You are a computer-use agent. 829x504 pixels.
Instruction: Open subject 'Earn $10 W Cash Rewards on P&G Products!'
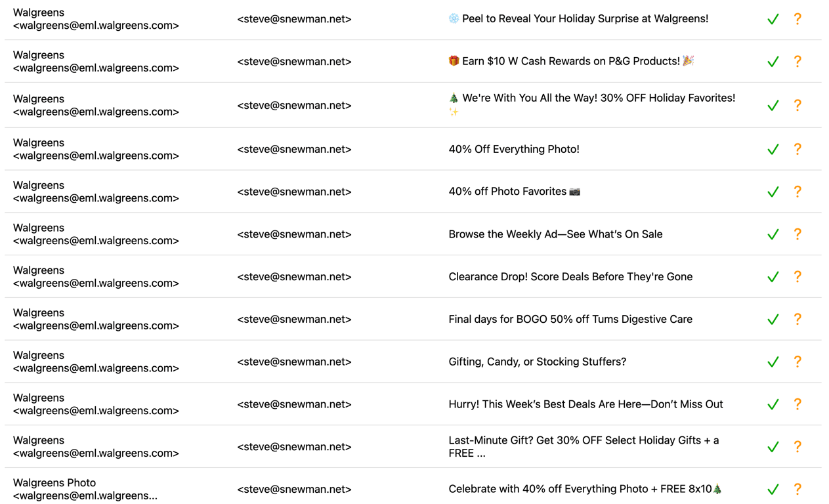coord(571,61)
